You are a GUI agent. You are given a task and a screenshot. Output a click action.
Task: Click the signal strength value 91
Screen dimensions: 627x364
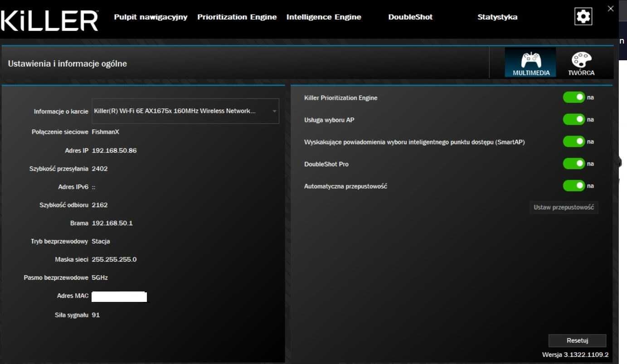point(96,315)
